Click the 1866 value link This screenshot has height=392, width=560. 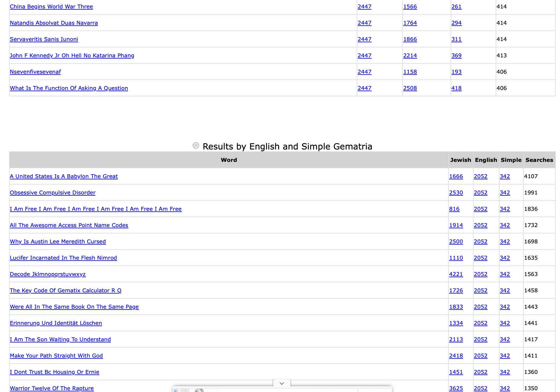(x=410, y=39)
